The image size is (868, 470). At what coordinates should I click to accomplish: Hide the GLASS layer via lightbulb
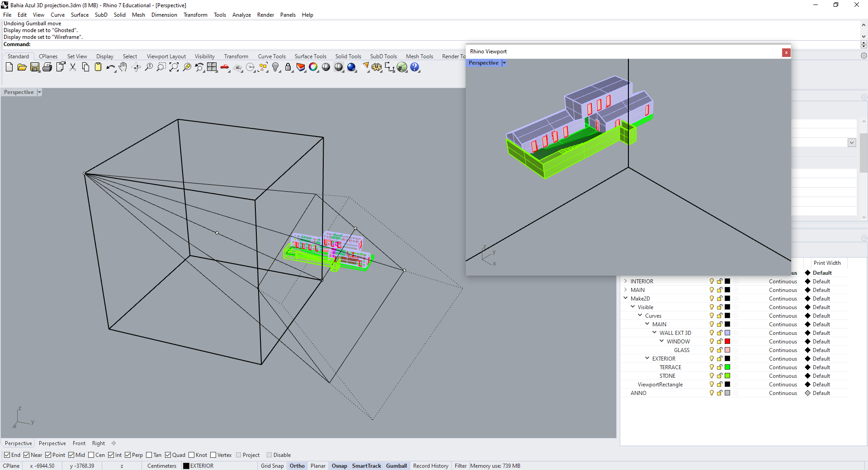(712, 350)
